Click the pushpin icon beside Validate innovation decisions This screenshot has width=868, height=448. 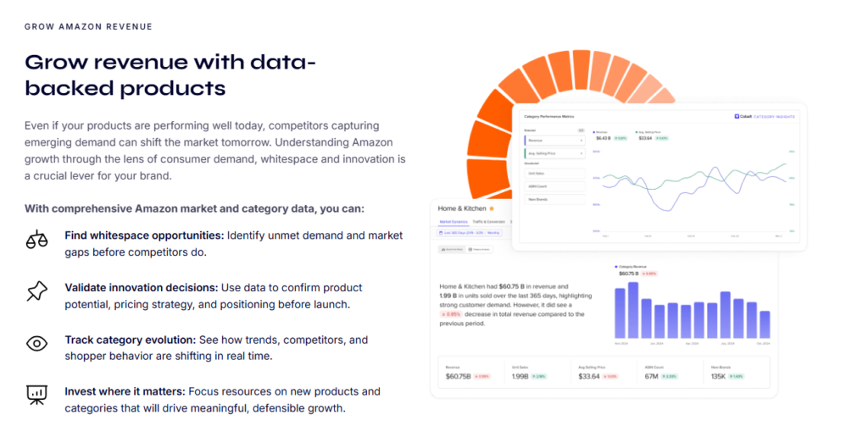click(x=37, y=291)
